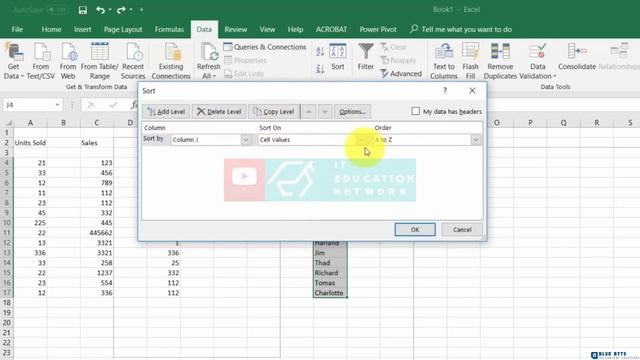Open the File tab
The image size is (640, 360).
[x=17, y=29]
